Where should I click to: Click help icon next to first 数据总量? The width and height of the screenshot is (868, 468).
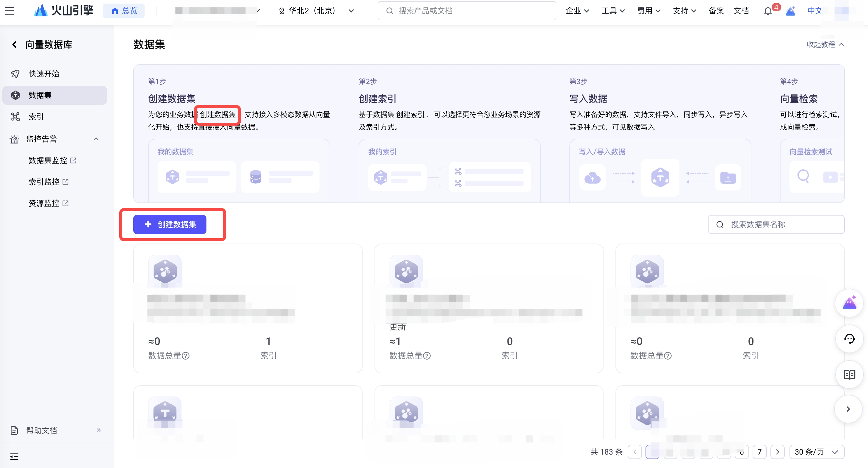186,356
